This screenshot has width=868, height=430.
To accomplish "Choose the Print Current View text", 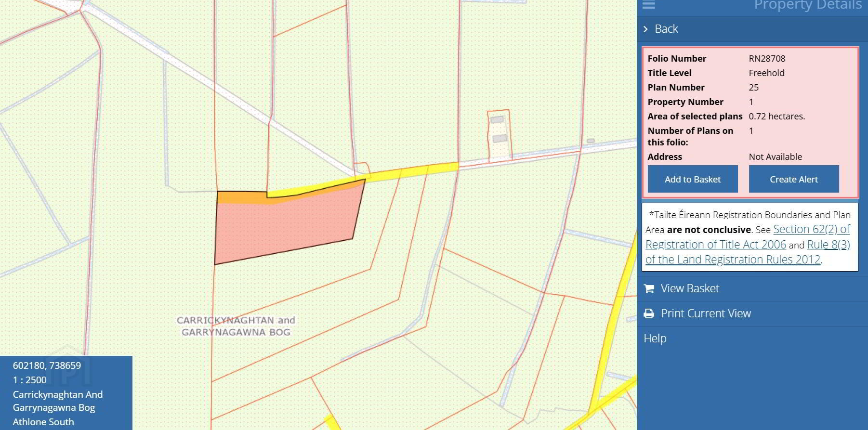I will [x=706, y=313].
